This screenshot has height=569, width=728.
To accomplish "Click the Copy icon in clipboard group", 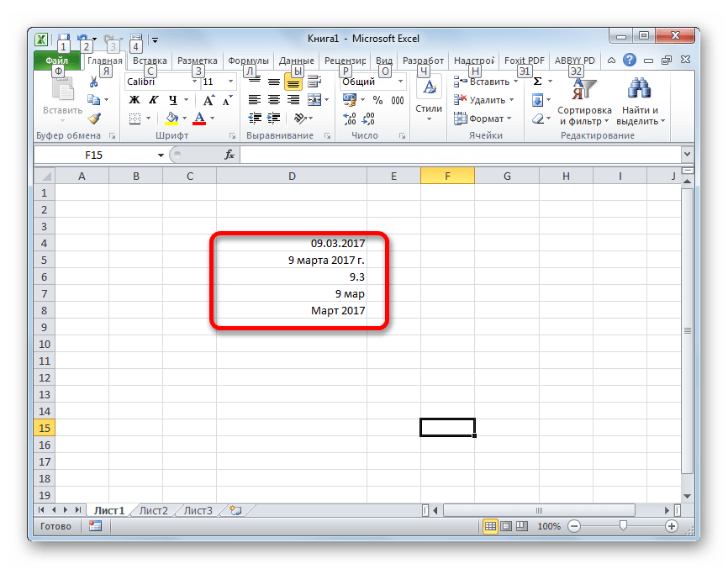I will tap(94, 100).
